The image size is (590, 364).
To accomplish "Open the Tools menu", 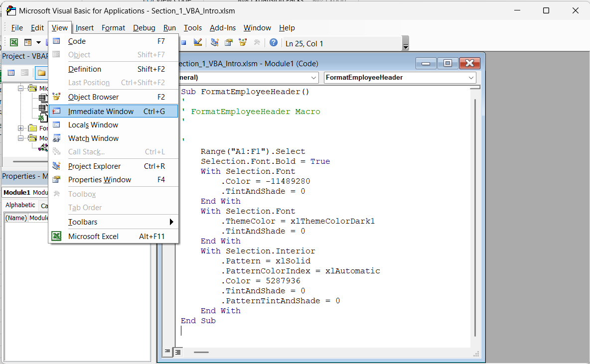I will 193,28.
